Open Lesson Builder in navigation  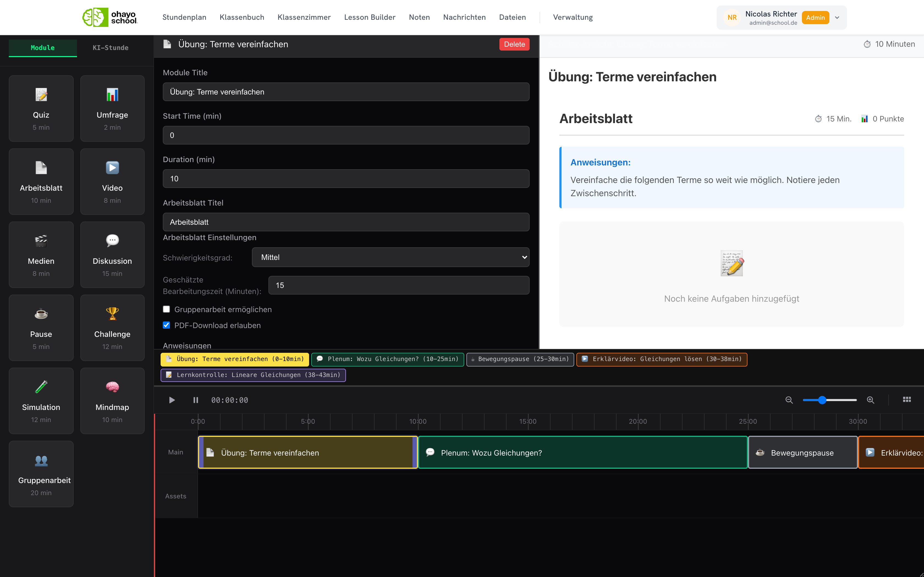tap(370, 17)
